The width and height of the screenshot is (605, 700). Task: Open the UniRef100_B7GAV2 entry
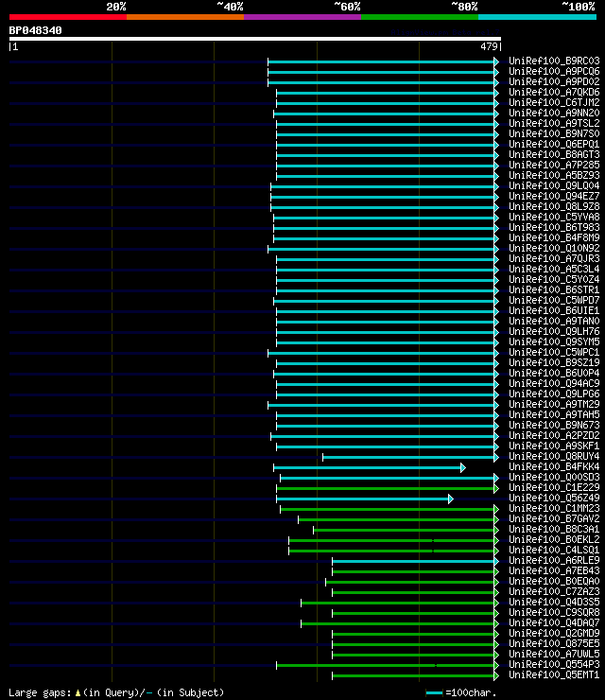pyautogui.click(x=554, y=518)
